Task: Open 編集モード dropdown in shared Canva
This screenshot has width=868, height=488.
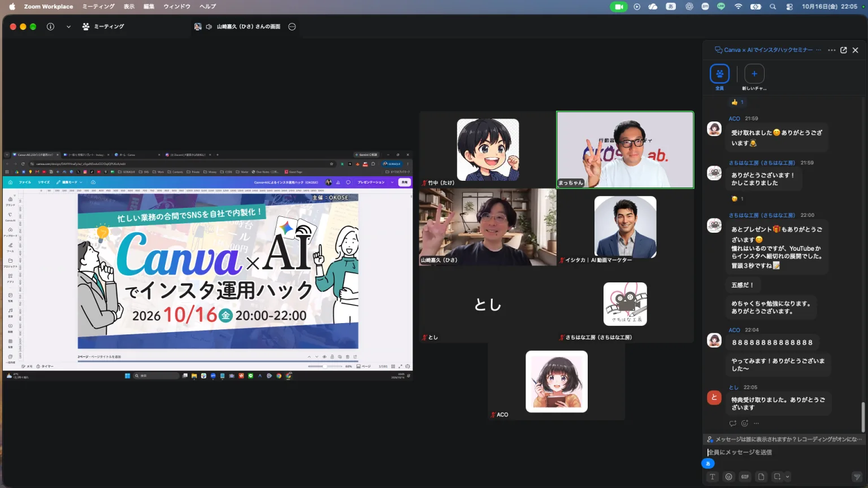Action: click(x=70, y=182)
